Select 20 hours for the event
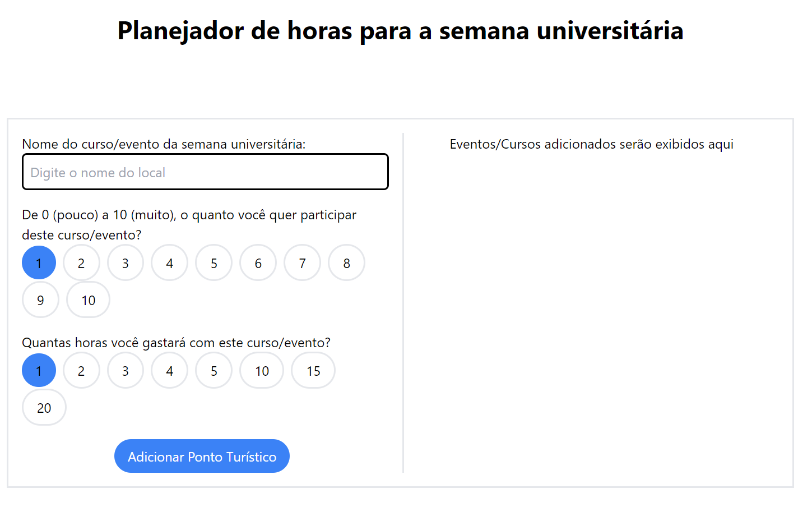The image size is (812, 507). [x=44, y=407]
